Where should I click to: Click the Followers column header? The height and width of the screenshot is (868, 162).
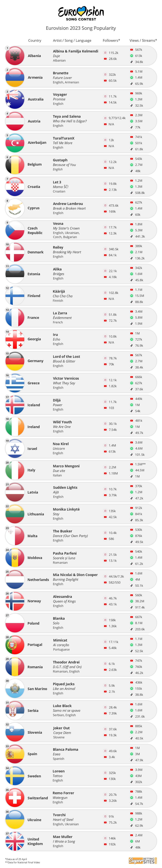click(x=111, y=40)
